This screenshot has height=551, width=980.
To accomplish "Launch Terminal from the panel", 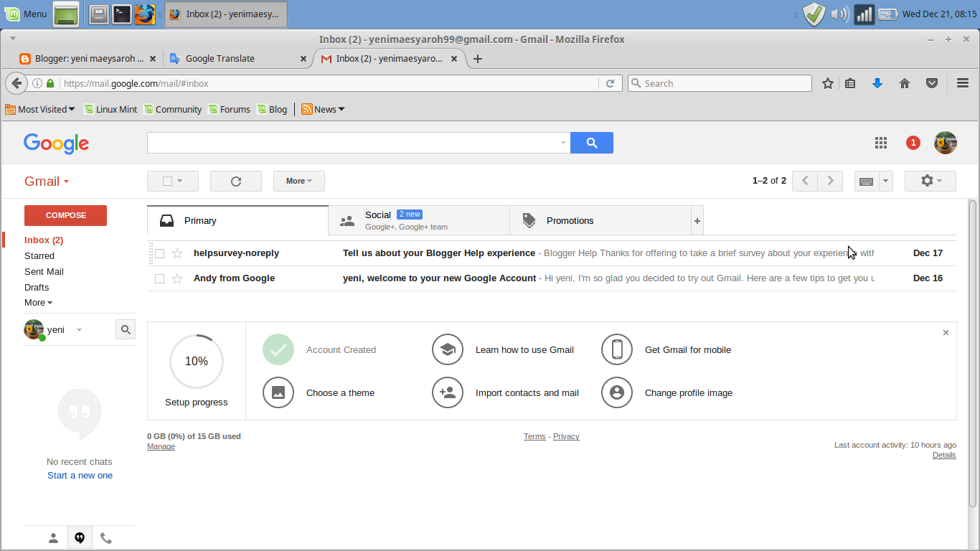I will point(122,14).
